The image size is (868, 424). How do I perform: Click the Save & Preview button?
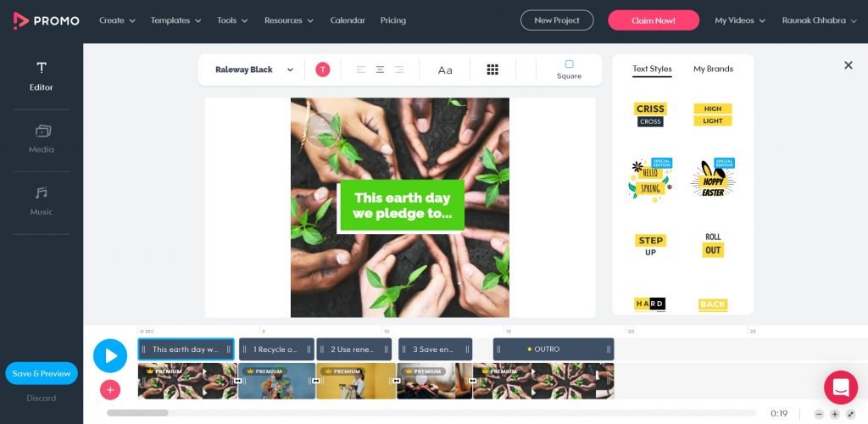pos(42,373)
